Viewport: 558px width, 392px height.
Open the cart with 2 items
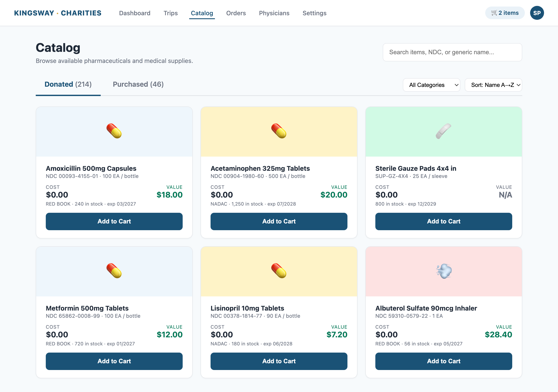[x=505, y=13]
